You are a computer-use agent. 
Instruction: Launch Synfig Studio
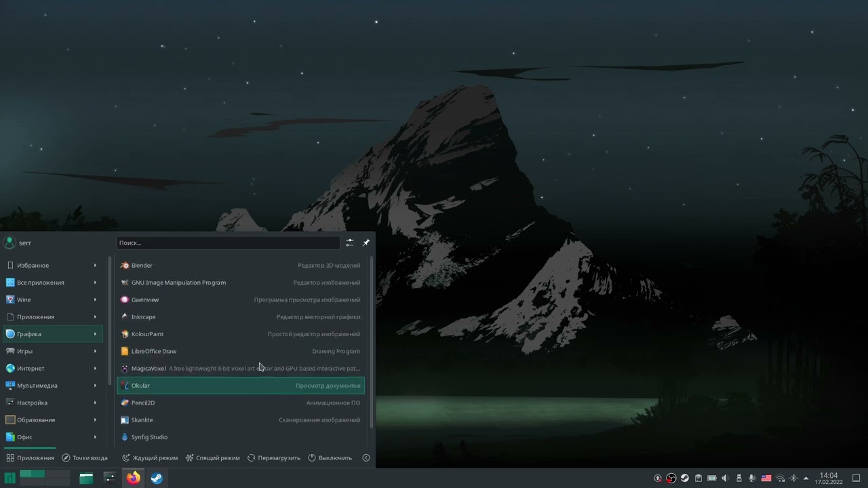click(x=241, y=437)
